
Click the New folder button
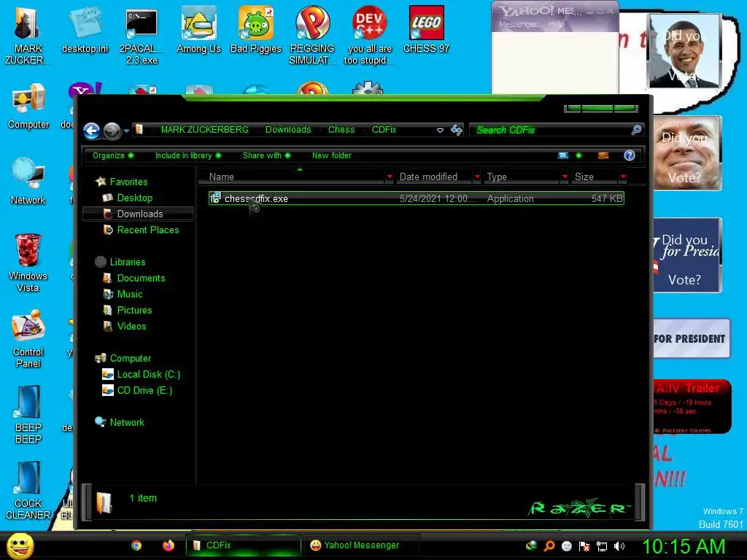pos(332,156)
